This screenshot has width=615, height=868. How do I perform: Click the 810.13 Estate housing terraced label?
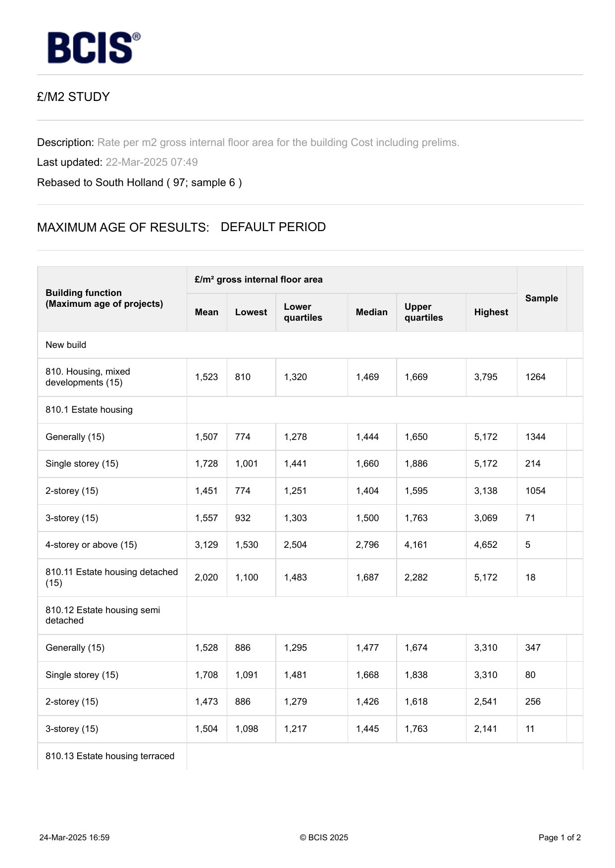(x=110, y=756)
